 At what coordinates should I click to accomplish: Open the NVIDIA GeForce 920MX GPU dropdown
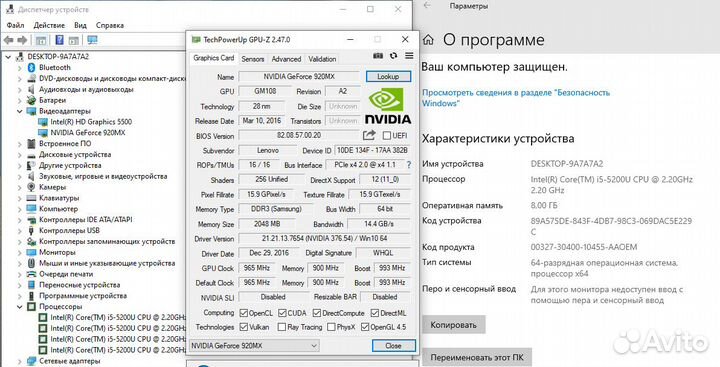(x=254, y=345)
